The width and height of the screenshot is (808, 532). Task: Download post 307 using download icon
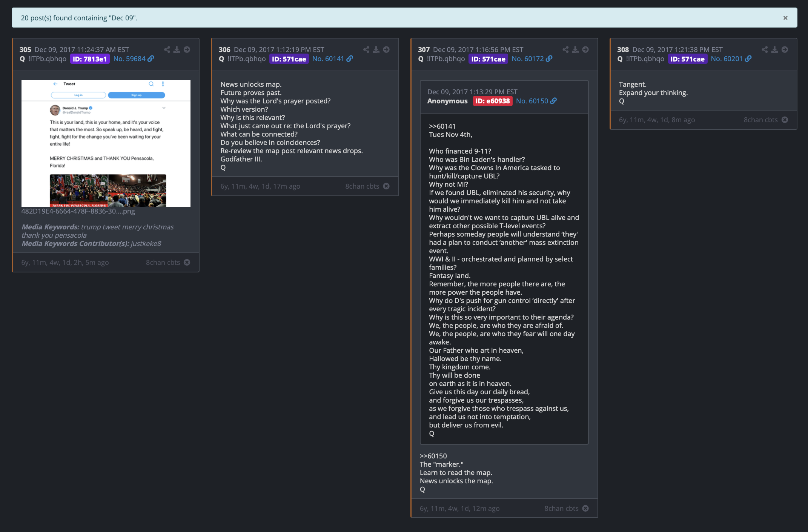(575, 49)
